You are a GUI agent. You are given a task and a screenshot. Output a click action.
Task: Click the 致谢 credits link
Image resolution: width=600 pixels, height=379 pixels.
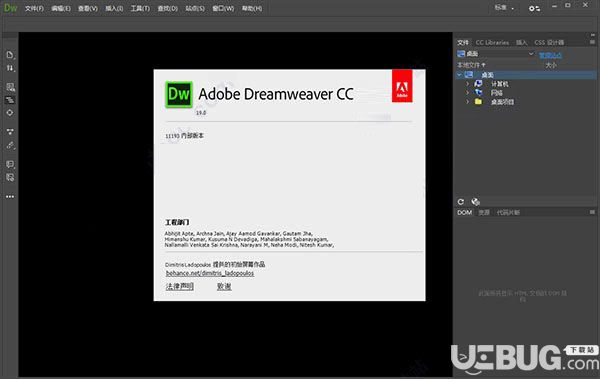click(224, 286)
